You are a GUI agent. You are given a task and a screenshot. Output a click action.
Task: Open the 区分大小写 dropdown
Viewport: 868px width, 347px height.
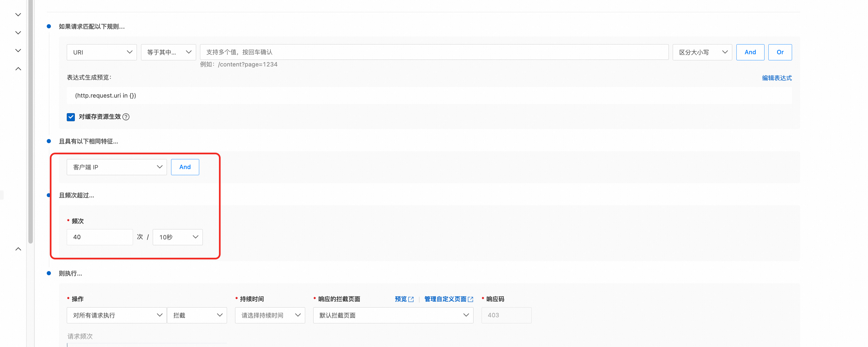point(702,52)
